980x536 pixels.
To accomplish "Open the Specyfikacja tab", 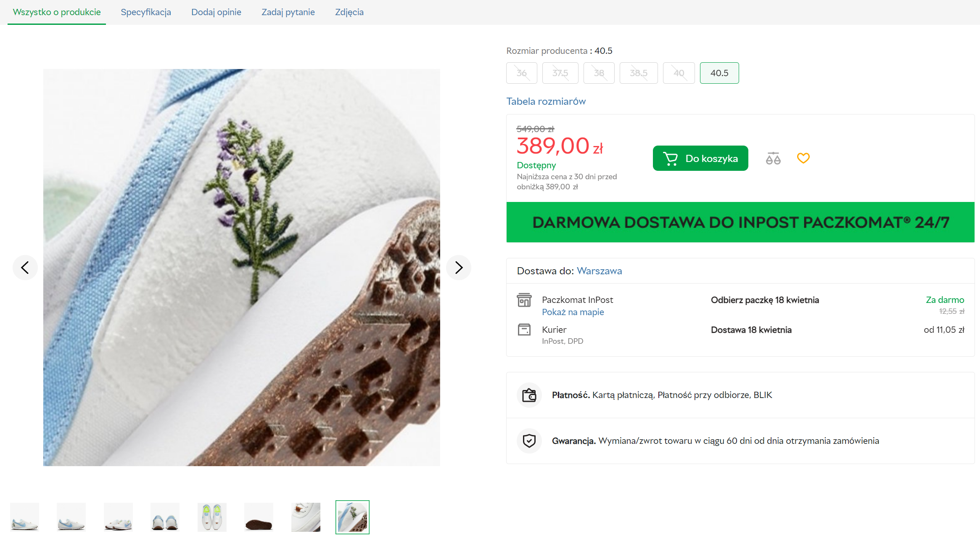I will [x=146, y=12].
